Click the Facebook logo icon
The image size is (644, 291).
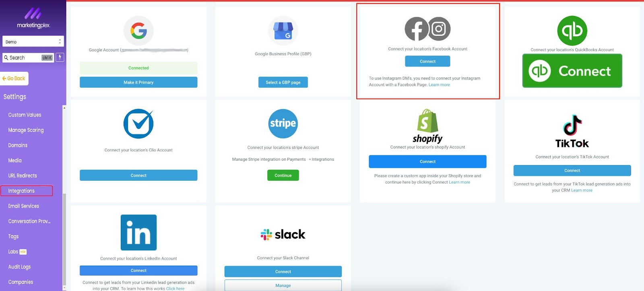click(416, 29)
